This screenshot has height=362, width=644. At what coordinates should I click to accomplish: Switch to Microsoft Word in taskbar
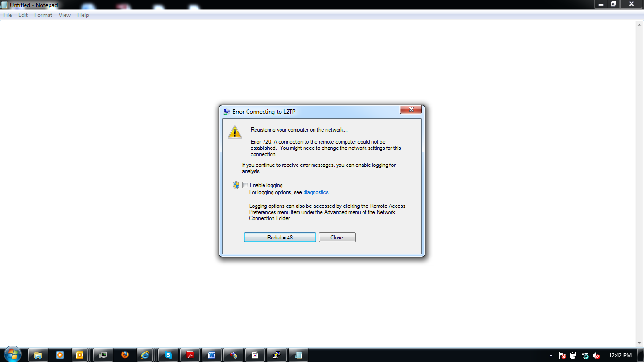(212, 355)
